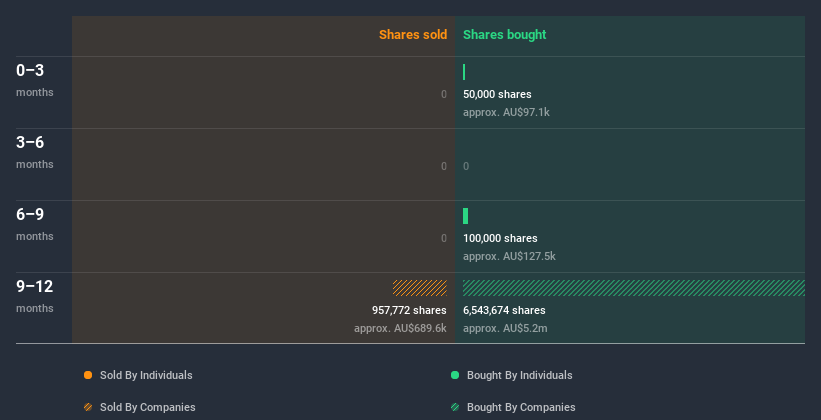The width and height of the screenshot is (821, 420).
Task: Click the green hatched 9–12 months bought bar
Action: (x=634, y=288)
